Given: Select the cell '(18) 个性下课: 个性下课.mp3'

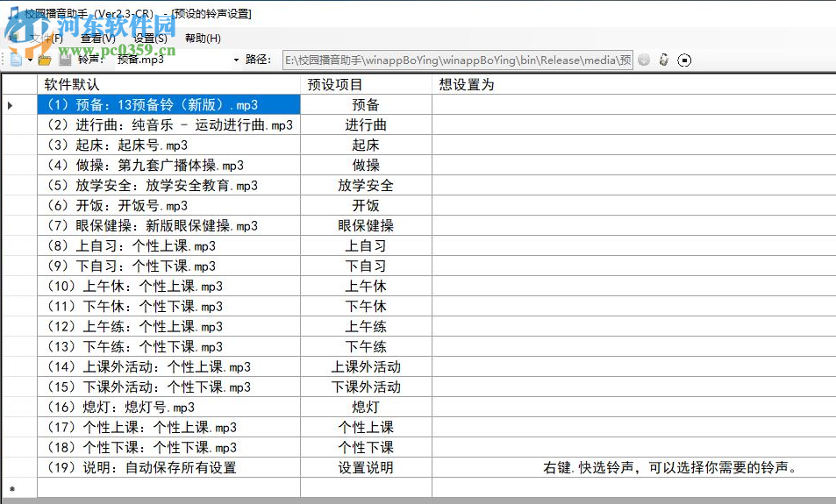Looking at the screenshot, I should tap(169, 447).
